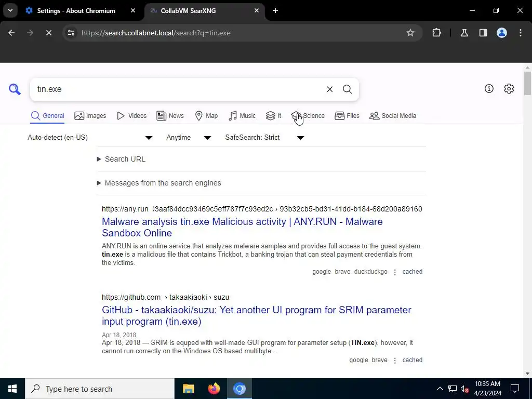The image size is (532, 399).
Task: Click the https://github.com result URL
Action: [x=165, y=297]
